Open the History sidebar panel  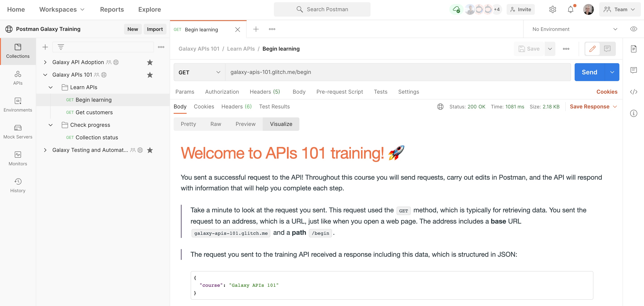click(x=18, y=185)
